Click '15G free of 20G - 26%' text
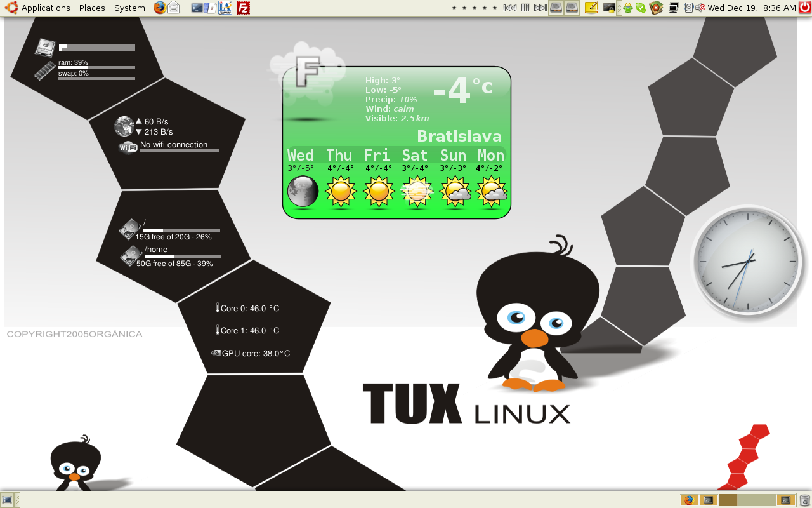812x508 pixels. pyautogui.click(x=173, y=237)
